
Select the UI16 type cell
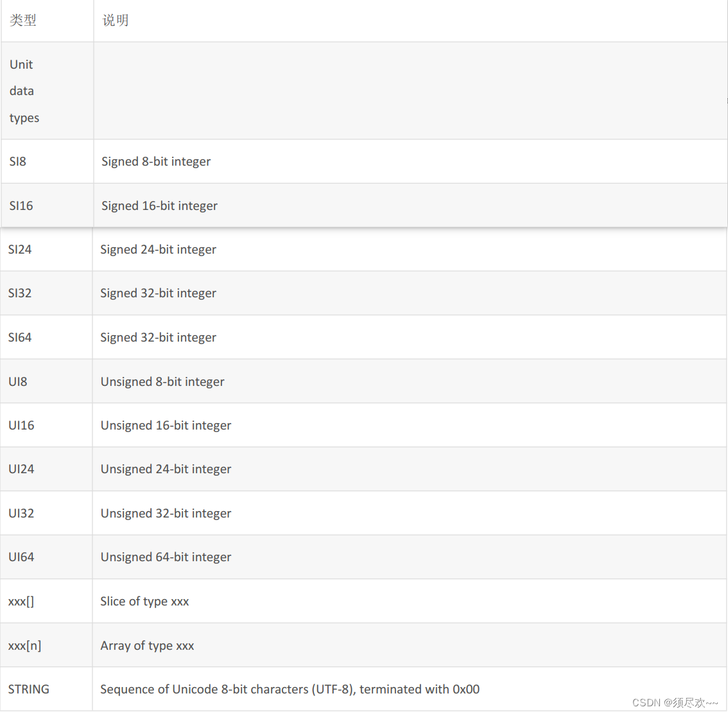(21, 426)
